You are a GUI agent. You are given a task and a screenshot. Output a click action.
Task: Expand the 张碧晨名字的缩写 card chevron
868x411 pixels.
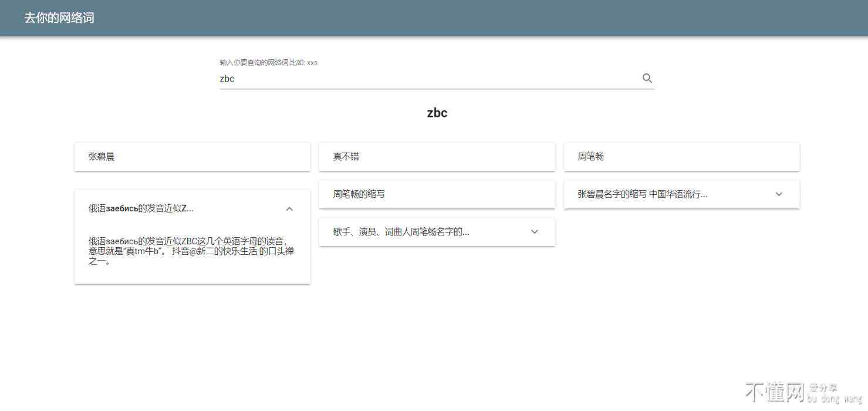click(779, 194)
